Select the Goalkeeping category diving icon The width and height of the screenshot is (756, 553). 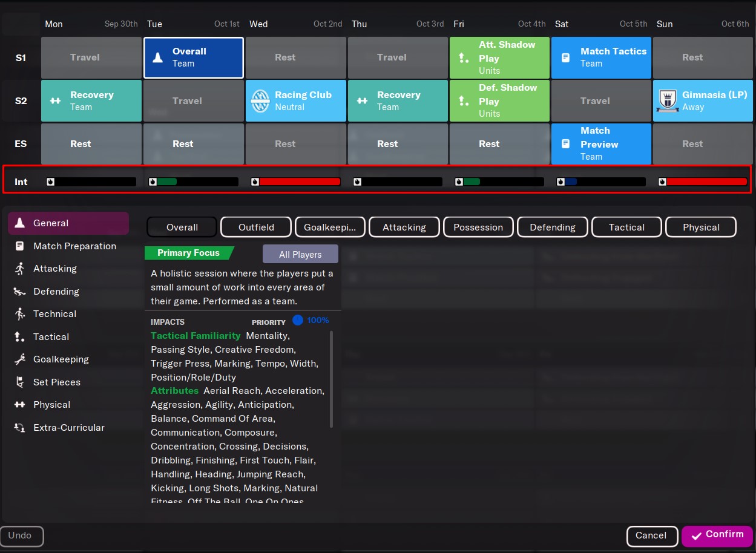tap(20, 359)
